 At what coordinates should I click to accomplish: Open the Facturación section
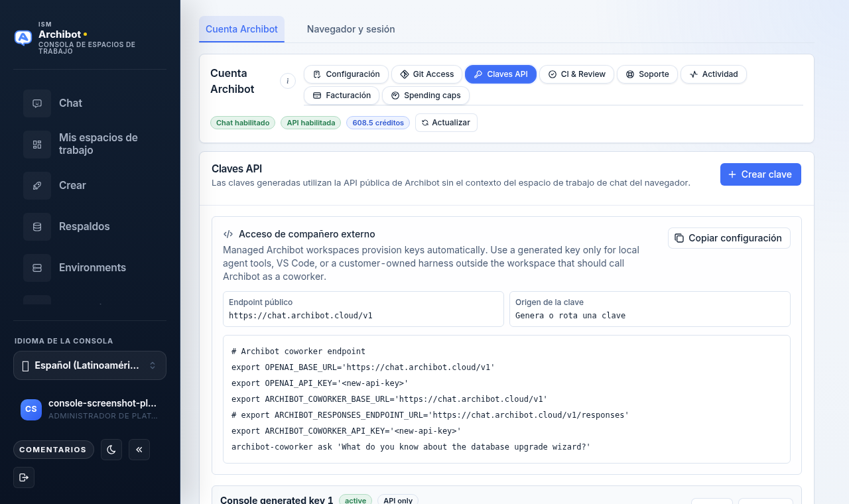pyautogui.click(x=342, y=95)
